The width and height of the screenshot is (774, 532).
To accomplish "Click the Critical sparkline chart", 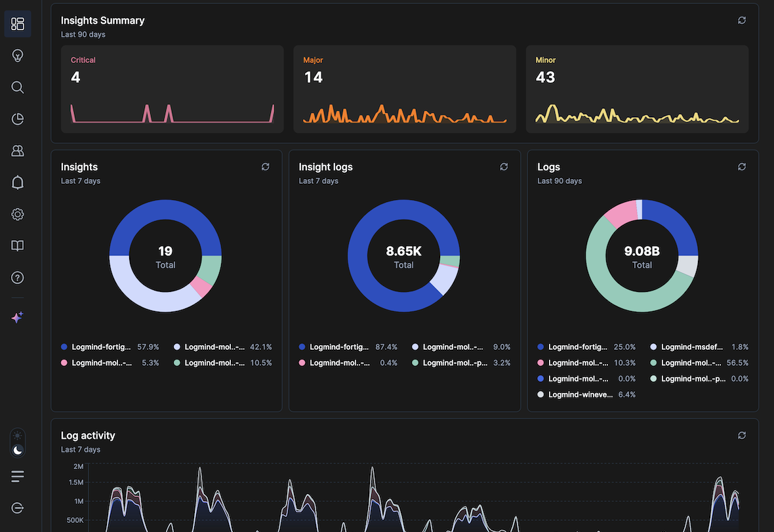I will tap(173, 113).
